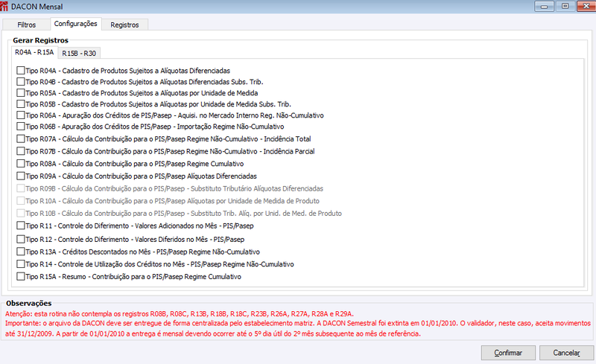Check Tipo R12 Valores Diferidos no Mês
The width and height of the screenshot is (596, 364).
click(21, 240)
